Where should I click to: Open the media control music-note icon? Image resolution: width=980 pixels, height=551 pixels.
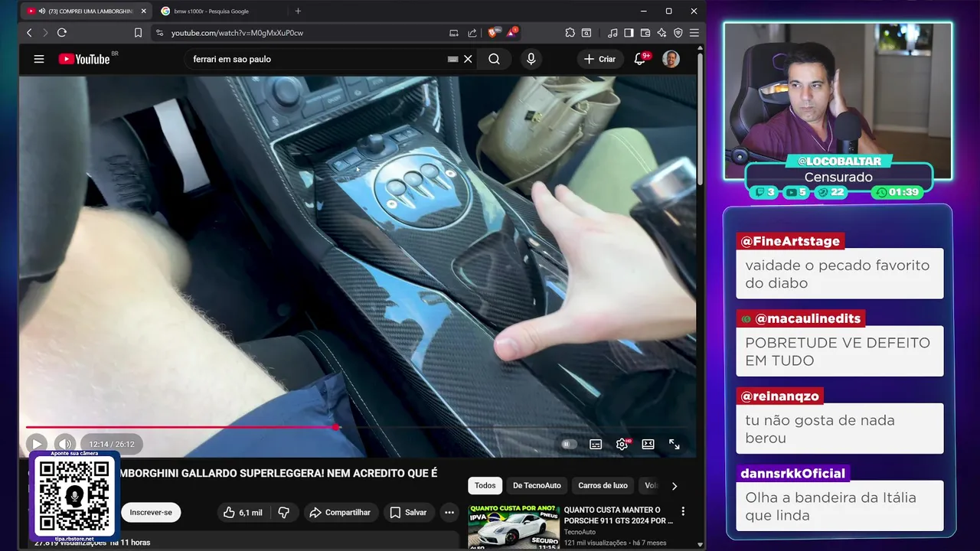[612, 33]
